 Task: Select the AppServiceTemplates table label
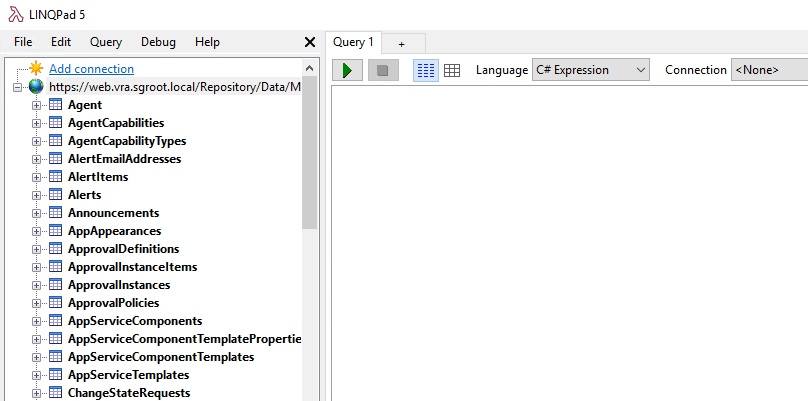tap(128, 375)
